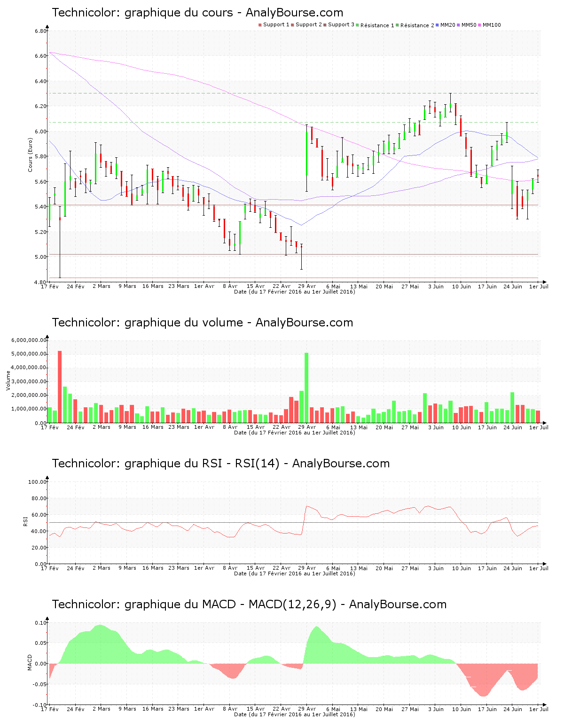Click the date range caption under volume chart

click(x=294, y=433)
